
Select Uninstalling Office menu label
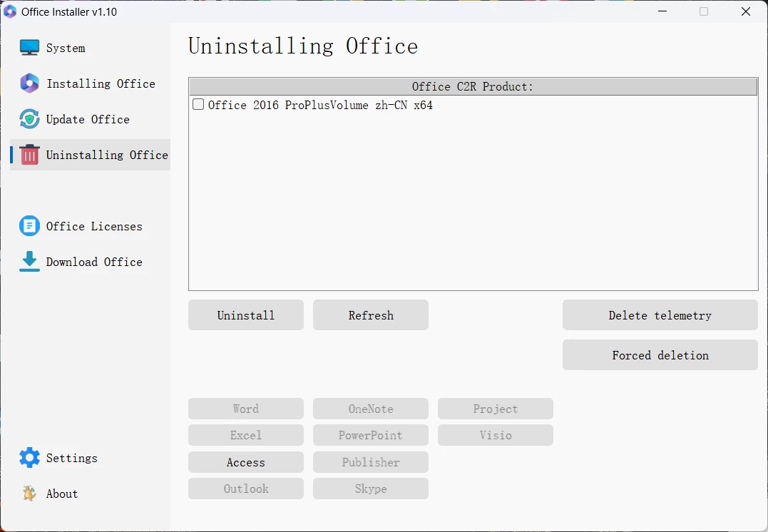(107, 155)
